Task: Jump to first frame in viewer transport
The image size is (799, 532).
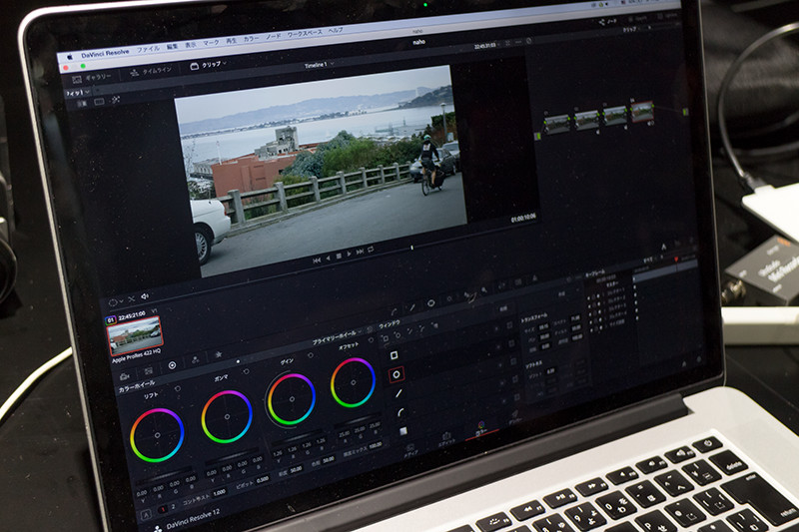Action: 317,261
